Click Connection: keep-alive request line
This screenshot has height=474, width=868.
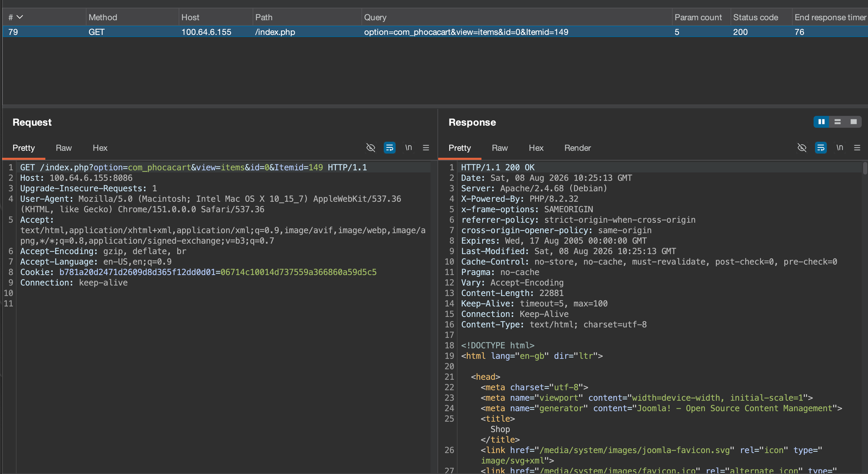[x=74, y=283]
